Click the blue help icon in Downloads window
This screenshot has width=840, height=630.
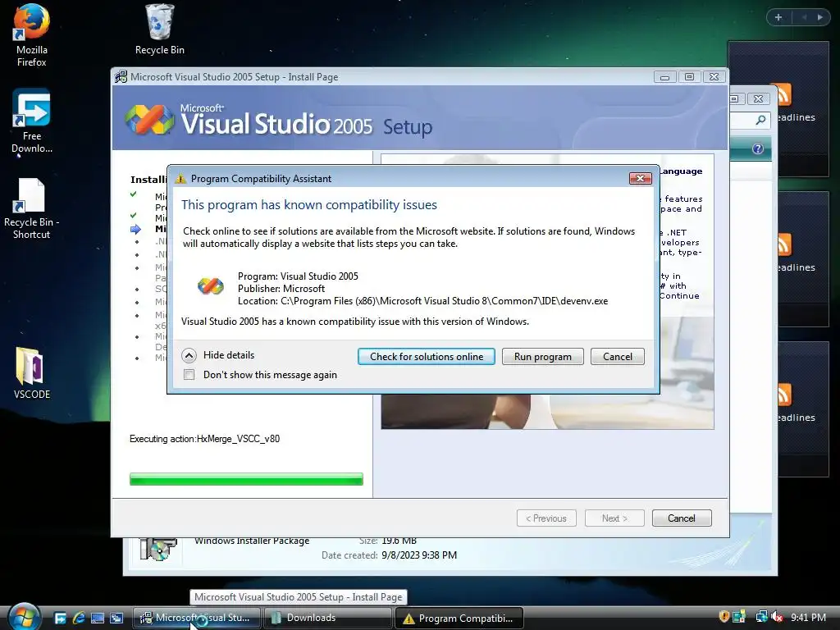tap(757, 148)
